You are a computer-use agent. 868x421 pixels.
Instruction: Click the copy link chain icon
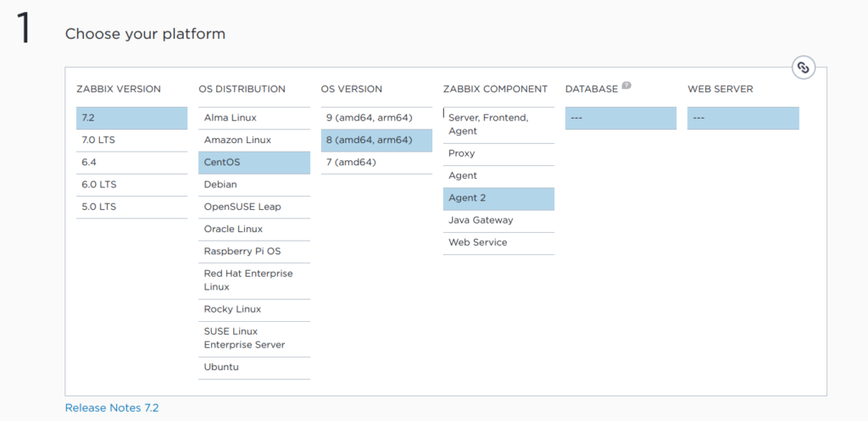pos(804,68)
